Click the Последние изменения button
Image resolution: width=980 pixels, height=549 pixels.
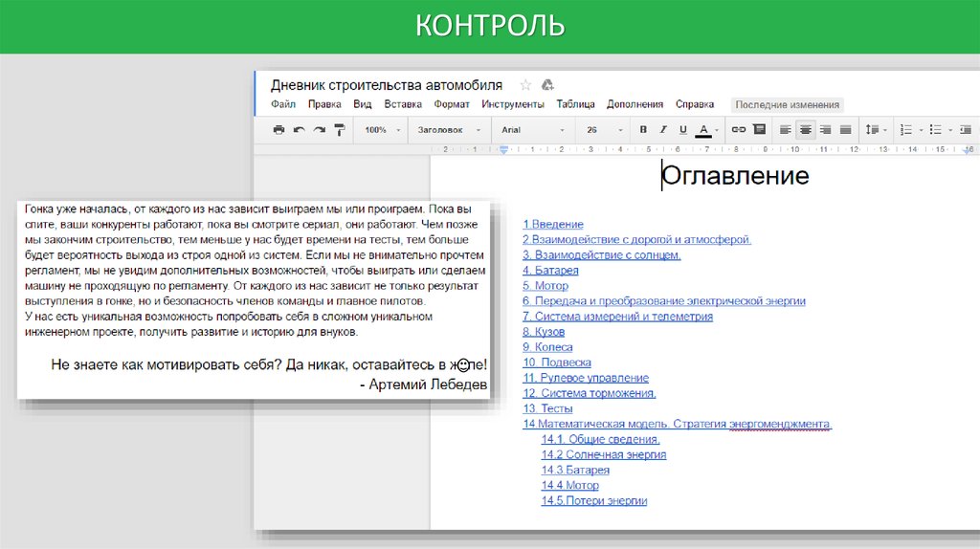(x=788, y=105)
